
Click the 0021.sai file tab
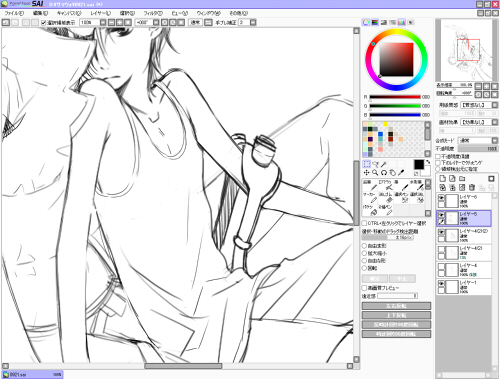click(x=32, y=375)
